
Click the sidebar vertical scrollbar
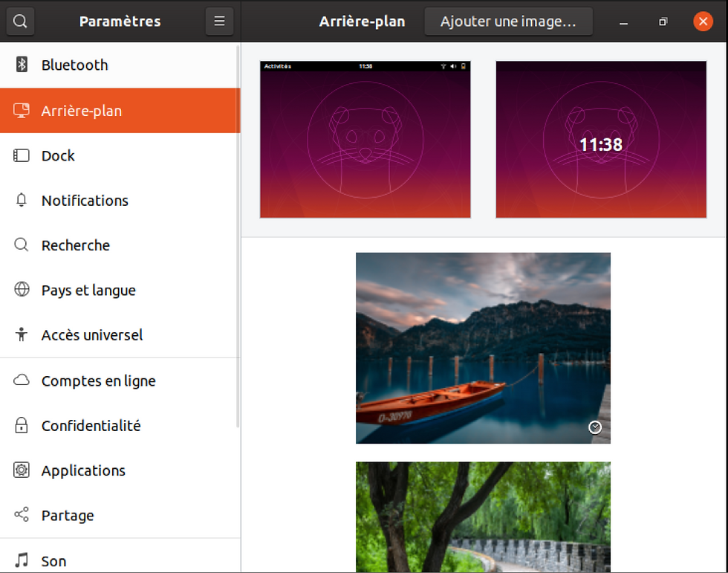(238, 237)
